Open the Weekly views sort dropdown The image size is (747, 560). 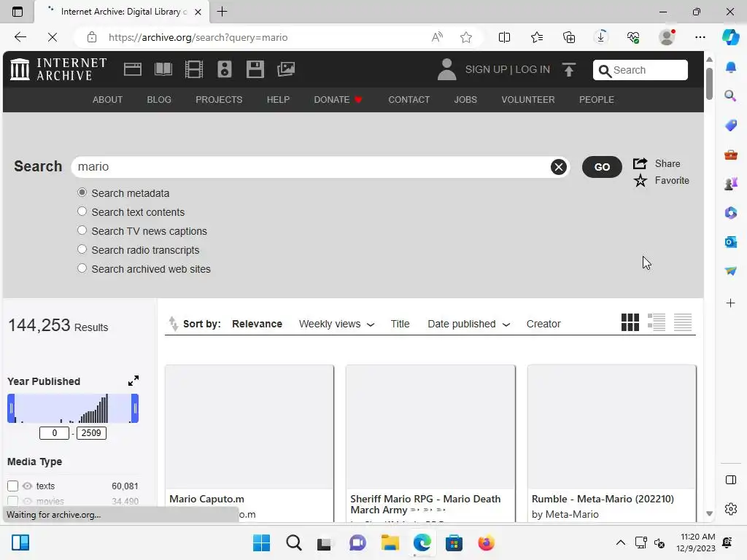[x=336, y=324]
